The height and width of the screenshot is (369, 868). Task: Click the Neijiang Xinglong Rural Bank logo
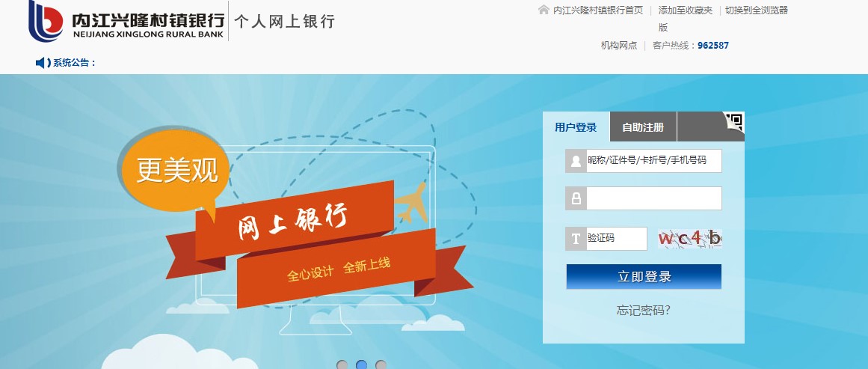(127, 21)
